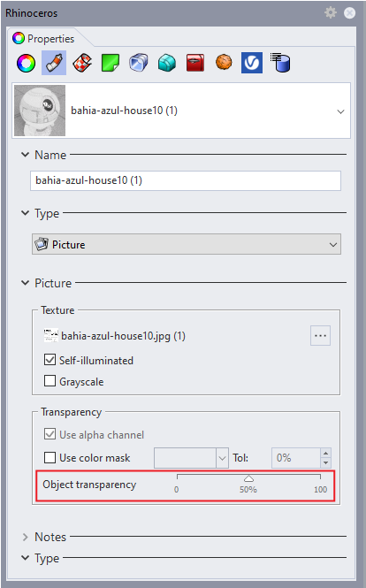This screenshot has height=588, width=366.
Task: Open the green Decals icon
Action: pos(111,63)
